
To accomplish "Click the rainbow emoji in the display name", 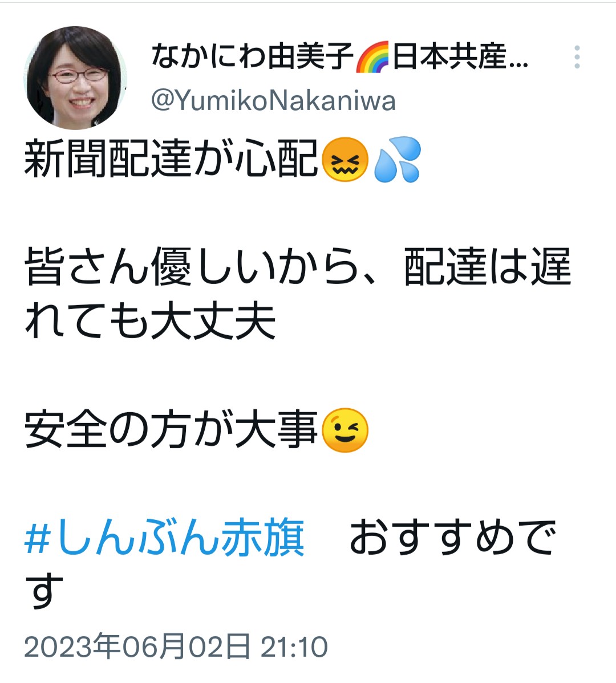I will pos(372,57).
